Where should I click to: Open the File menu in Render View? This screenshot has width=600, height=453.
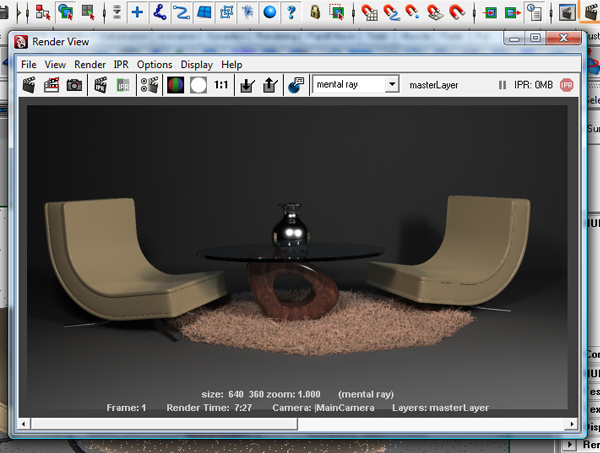coord(29,65)
